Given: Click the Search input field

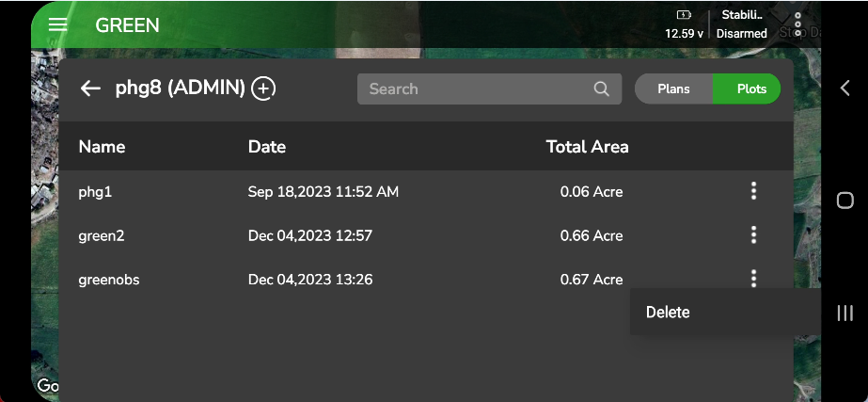Looking at the screenshot, I should pyautogui.click(x=475, y=88).
